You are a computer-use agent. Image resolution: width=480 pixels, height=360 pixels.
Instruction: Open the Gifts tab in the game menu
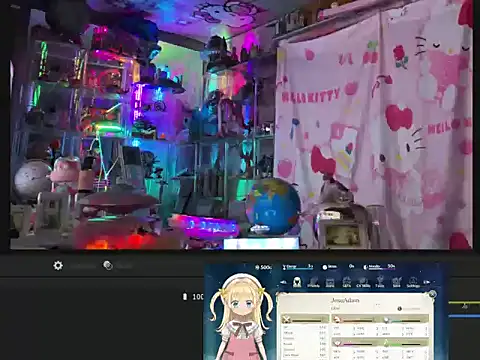coord(347,282)
